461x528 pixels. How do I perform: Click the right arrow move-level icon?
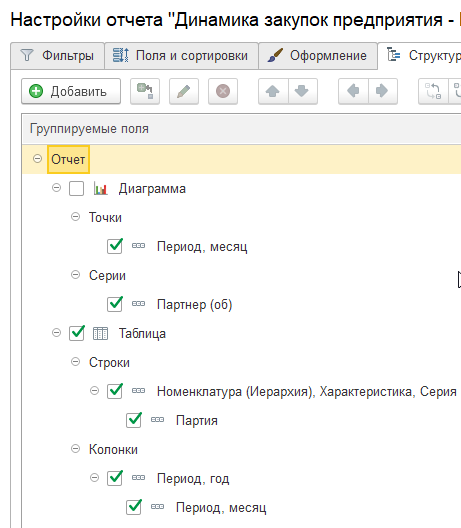pos(383,91)
